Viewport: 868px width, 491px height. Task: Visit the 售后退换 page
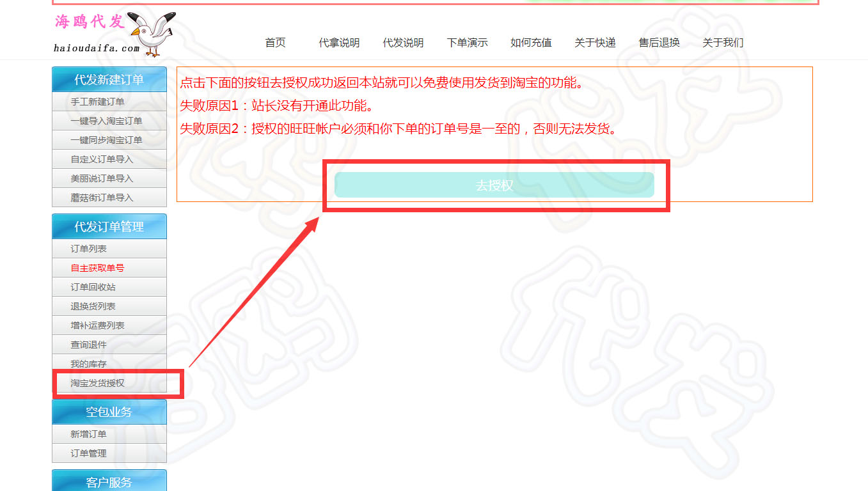click(659, 43)
